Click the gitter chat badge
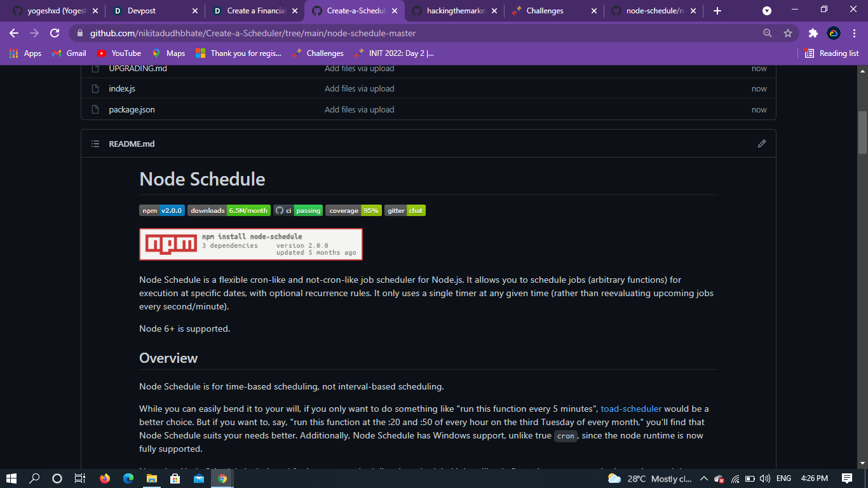 405,210
